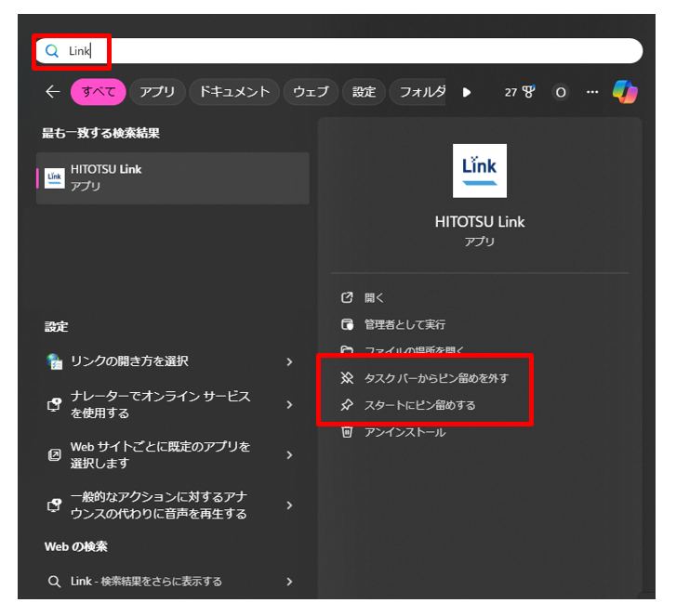676x616 pixels.
Task: Click the HITOTSU Link icon in best match
Action: click(54, 177)
